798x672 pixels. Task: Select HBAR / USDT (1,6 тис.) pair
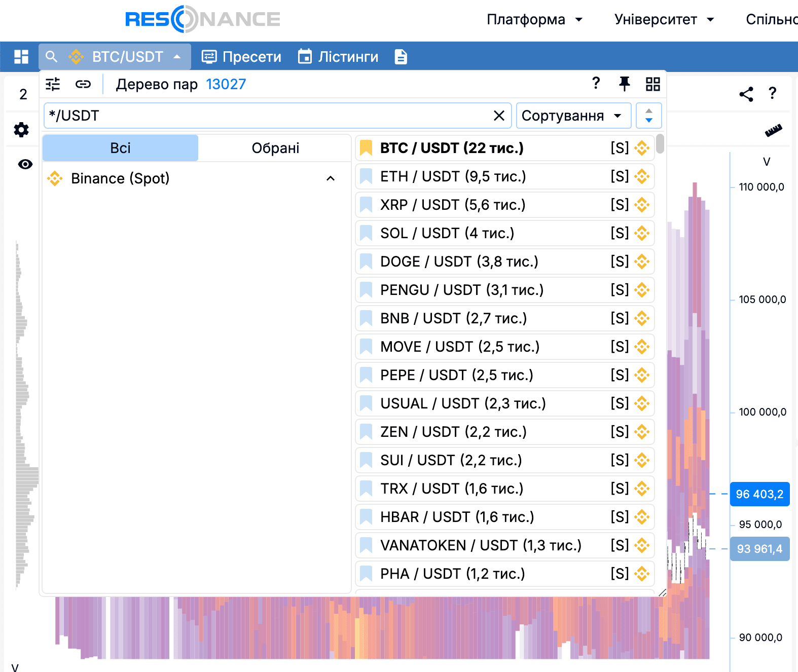[x=505, y=517]
